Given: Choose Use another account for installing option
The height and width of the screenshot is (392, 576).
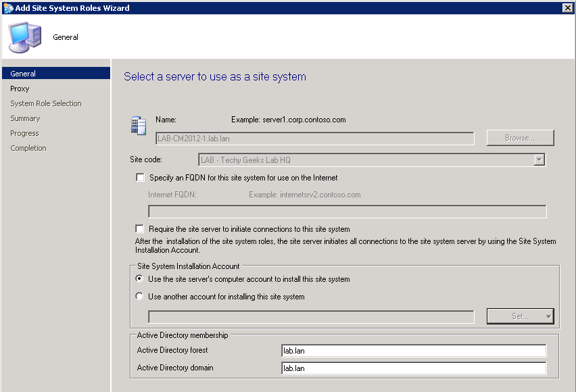Looking at the screenshot, I should (139, 296).
